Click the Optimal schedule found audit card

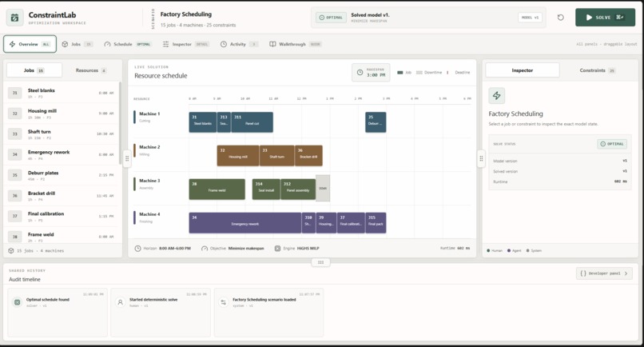pyautogui.click(x=58, y=313)
